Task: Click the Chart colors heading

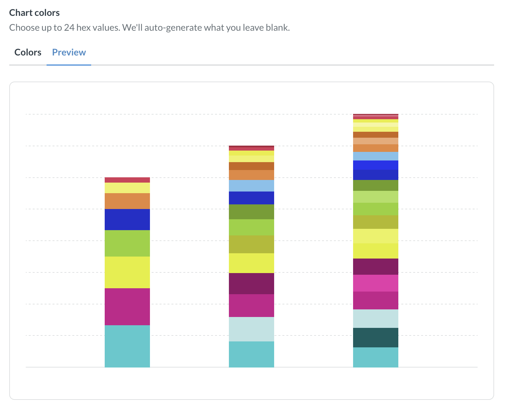Action: tap(34, 13)
